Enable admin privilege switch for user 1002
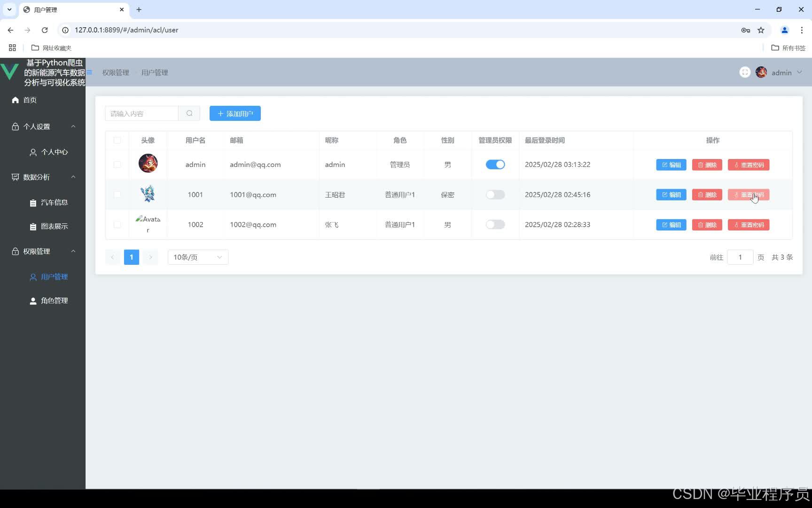The height and width of the screenshot is (508, 812). 495,225
